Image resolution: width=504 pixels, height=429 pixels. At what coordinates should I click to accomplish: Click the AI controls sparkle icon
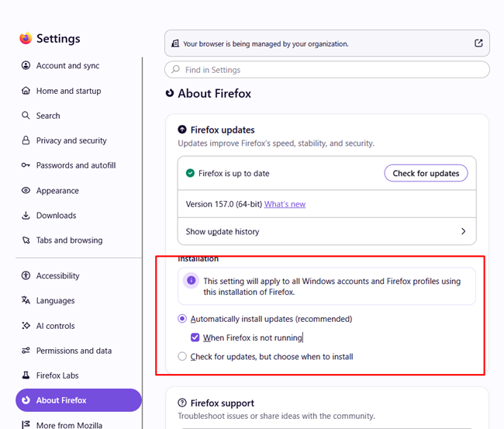(x=26, y=326)
